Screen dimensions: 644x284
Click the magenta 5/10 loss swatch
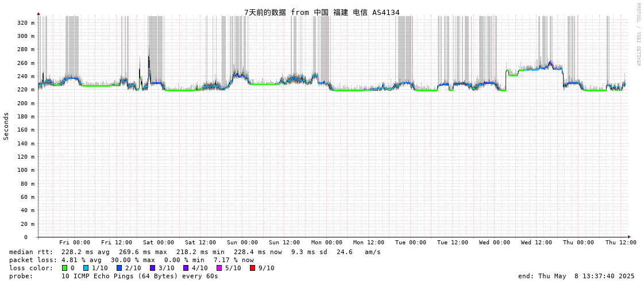219,268
